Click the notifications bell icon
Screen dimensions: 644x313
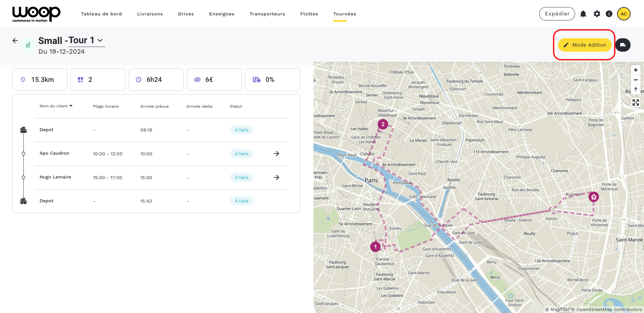click(583, 14)
